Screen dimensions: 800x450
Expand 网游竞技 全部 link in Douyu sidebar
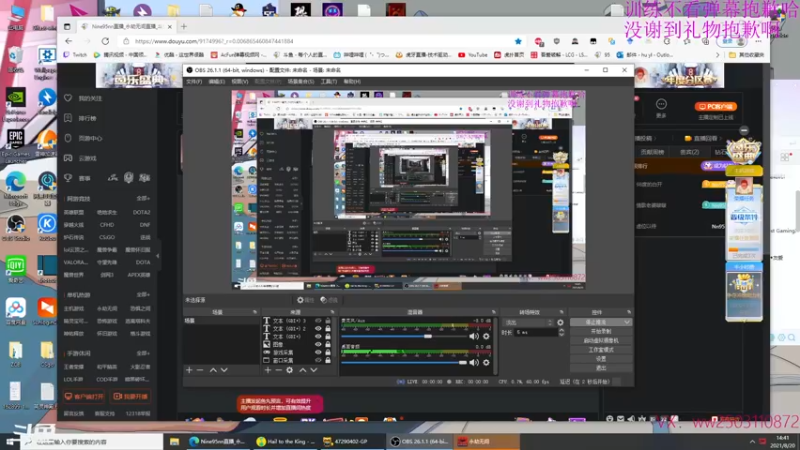coord(143,198)
